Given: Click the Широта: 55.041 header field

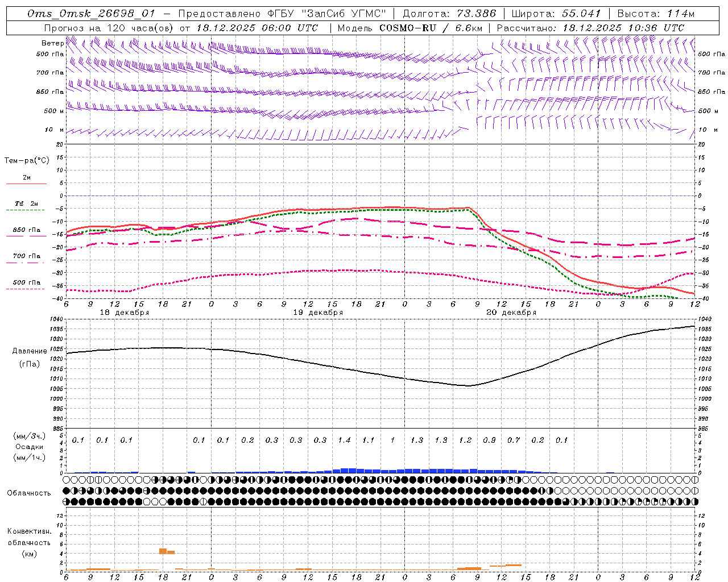Looking at the screenshot, I should click(x=556, y=14).
